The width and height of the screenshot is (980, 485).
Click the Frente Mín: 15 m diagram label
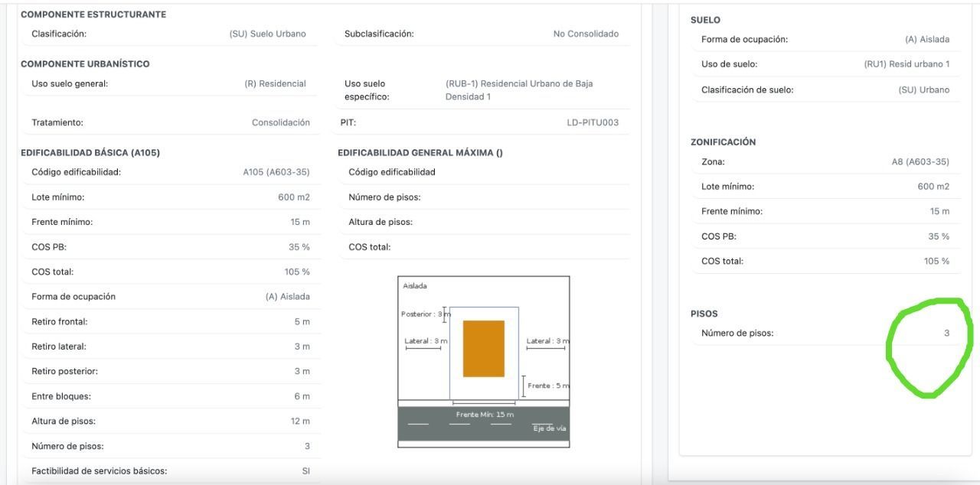point(485,415)
